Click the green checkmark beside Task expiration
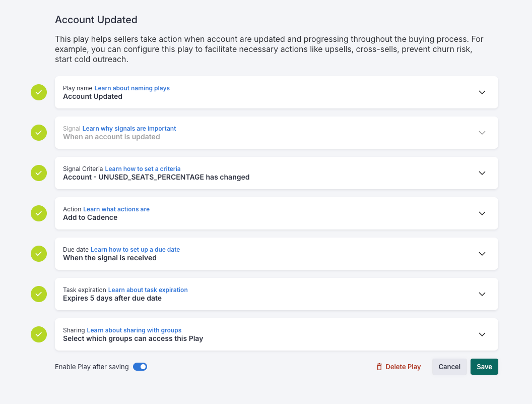 39,294
